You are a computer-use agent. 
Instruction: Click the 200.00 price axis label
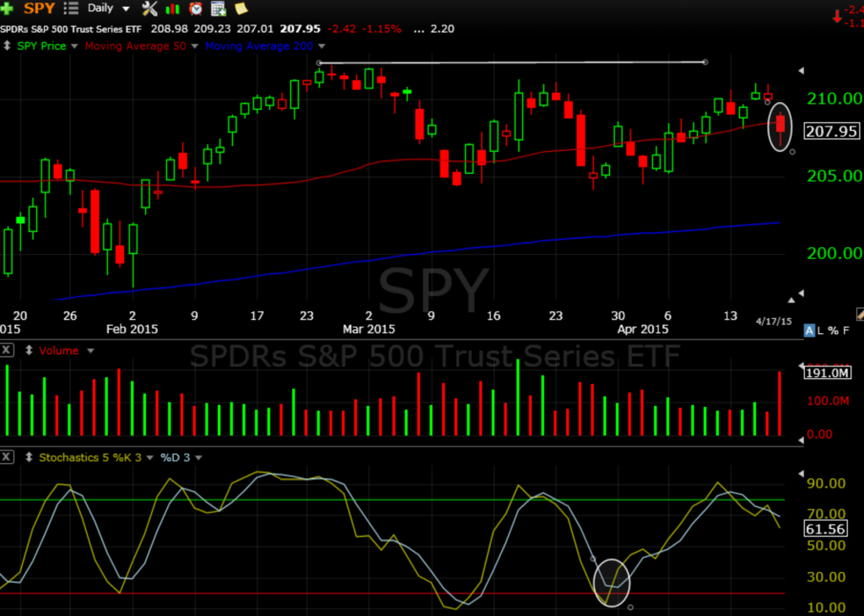tap(834, 253)
